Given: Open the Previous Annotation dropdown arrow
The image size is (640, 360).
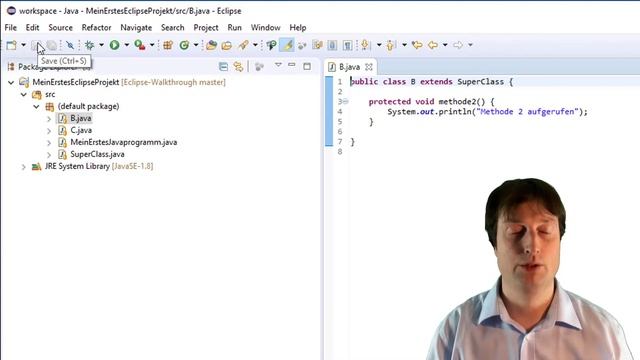Looking at the screenshot, I should (404, 45).
